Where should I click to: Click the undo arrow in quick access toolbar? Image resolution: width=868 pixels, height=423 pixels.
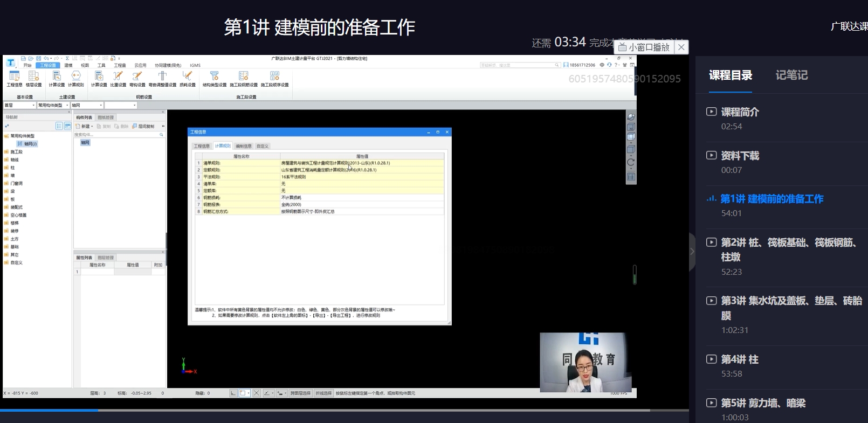click(x=46, y=58)
